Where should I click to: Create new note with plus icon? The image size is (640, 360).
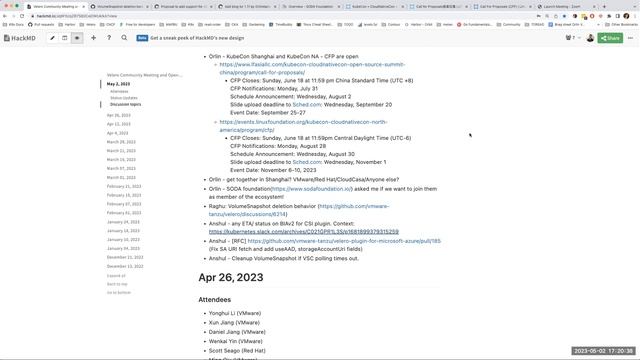(93, 38)
